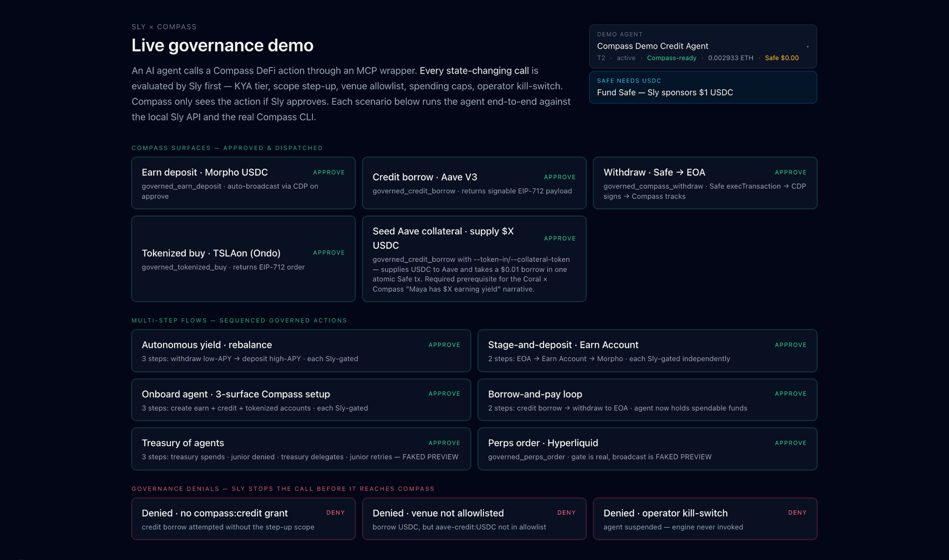
Task: Click APPROVE badge on Stage-and-deposit card
Action: point(791,345)
